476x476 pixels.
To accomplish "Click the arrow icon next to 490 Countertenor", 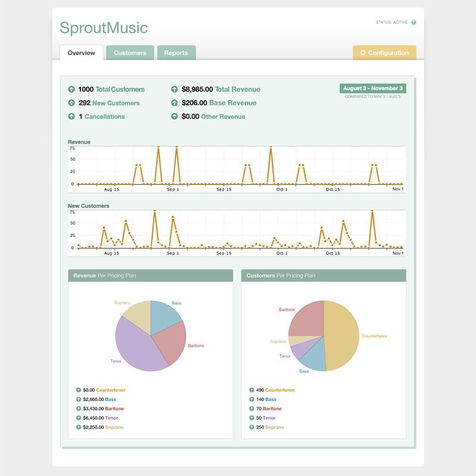I will click(x=251, y=389).
